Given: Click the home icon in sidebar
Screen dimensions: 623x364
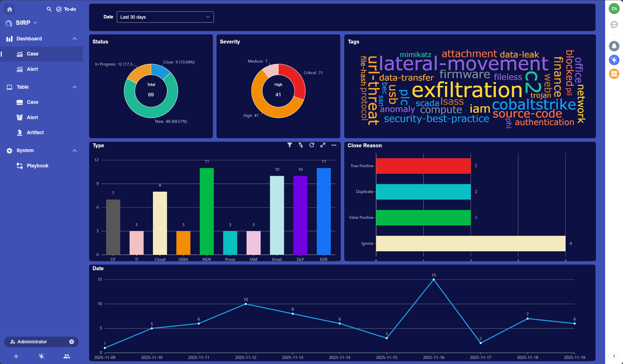Looking at the screenshot, I should [10, 9].
